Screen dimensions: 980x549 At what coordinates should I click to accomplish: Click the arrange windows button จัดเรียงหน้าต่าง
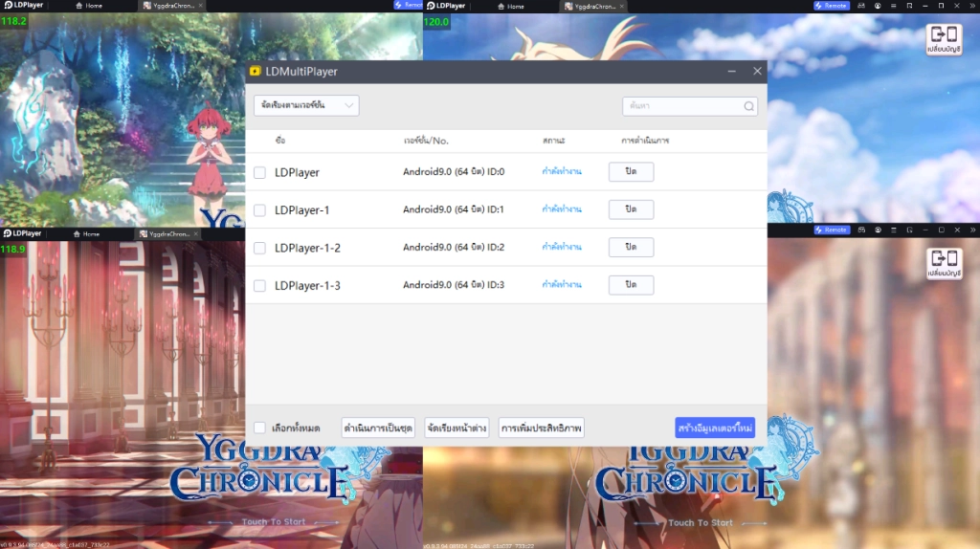(x=457, y=428)
